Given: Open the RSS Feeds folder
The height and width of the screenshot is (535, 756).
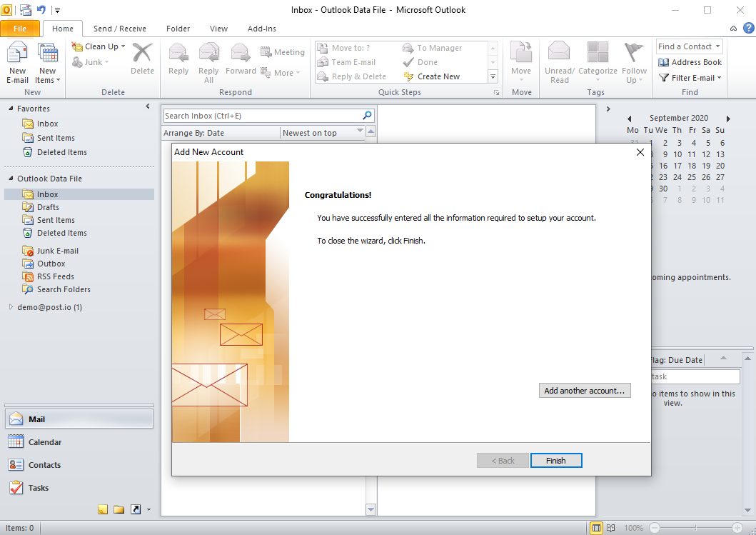Looking at the screenshot, I should pos(56,276).
